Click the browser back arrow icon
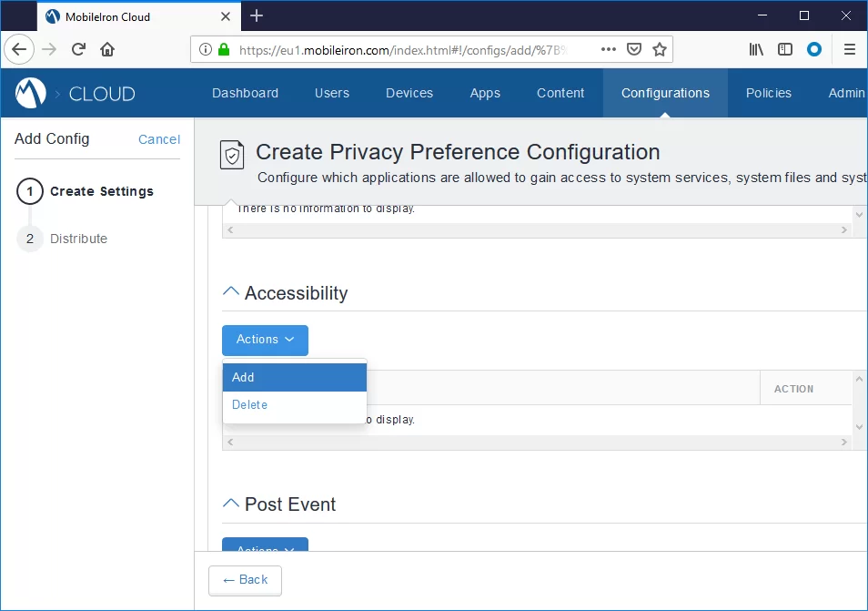Screen dimensions: 868x611 [20, 49]
